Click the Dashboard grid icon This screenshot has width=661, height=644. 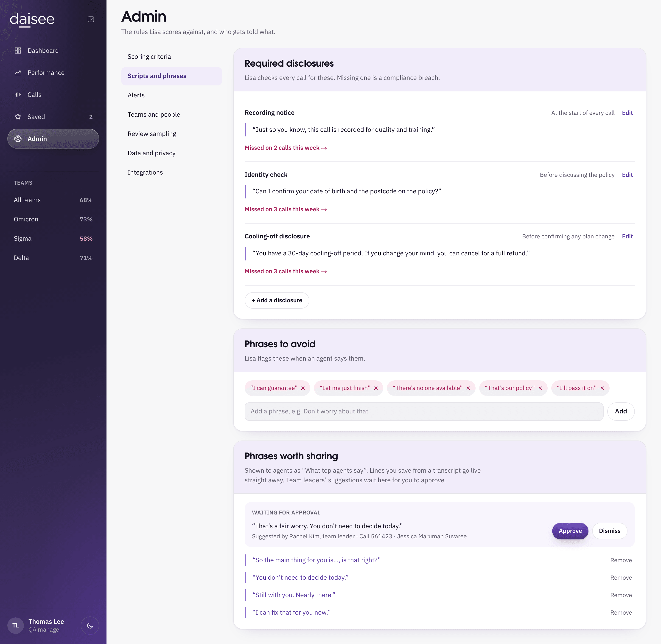click(x=18, y=50)
